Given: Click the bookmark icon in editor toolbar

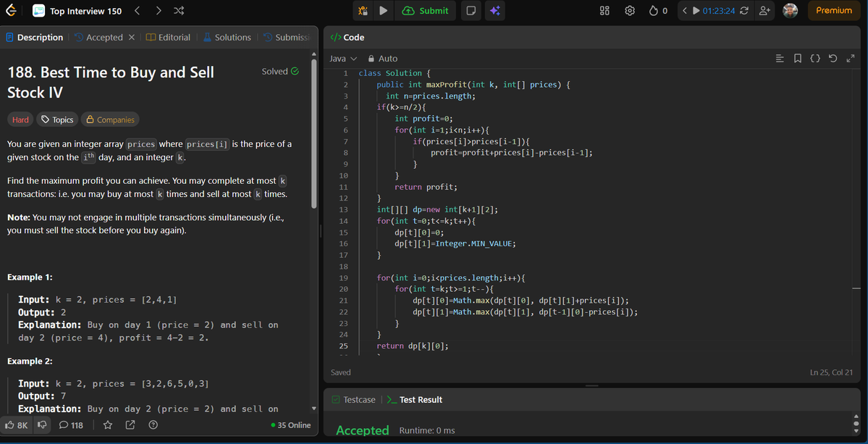Looking at the screenshot, I should click(798, 59).
